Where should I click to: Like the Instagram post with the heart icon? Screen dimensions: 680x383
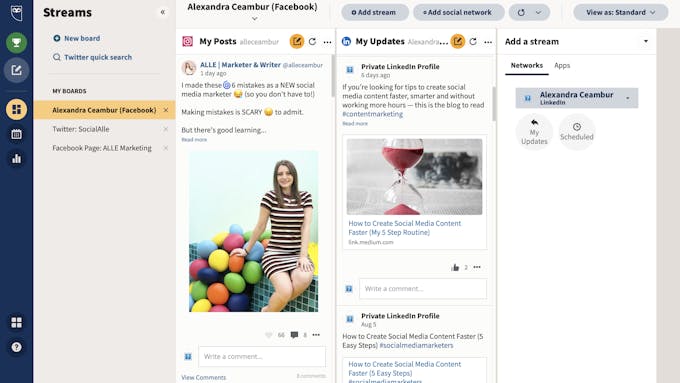pyautogui.click(x=268, y=335)
